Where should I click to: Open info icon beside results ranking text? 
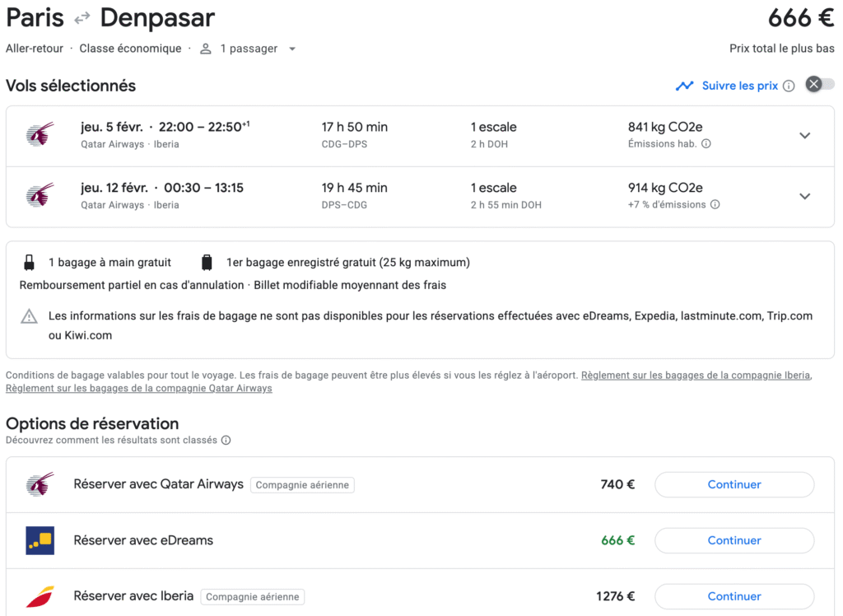(226, 440)
